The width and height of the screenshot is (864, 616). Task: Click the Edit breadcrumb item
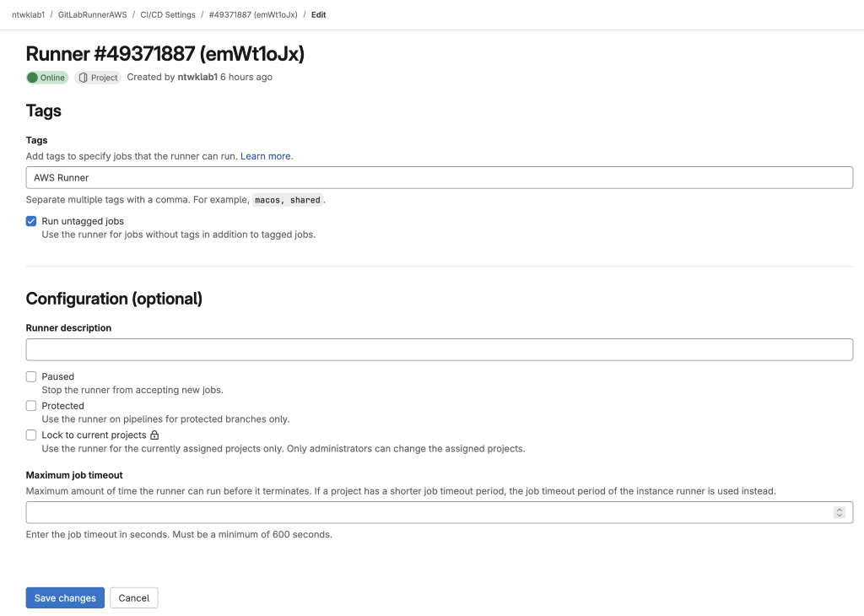click(318, 15)
